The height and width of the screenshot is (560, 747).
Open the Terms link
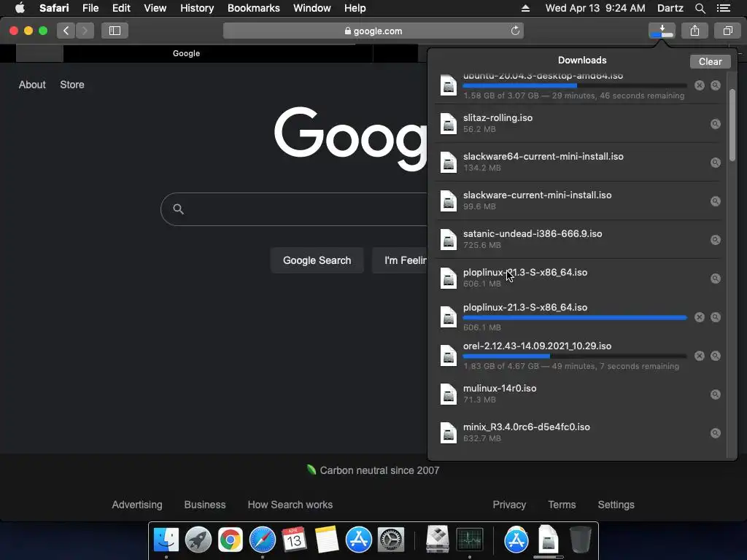[562, 505]
